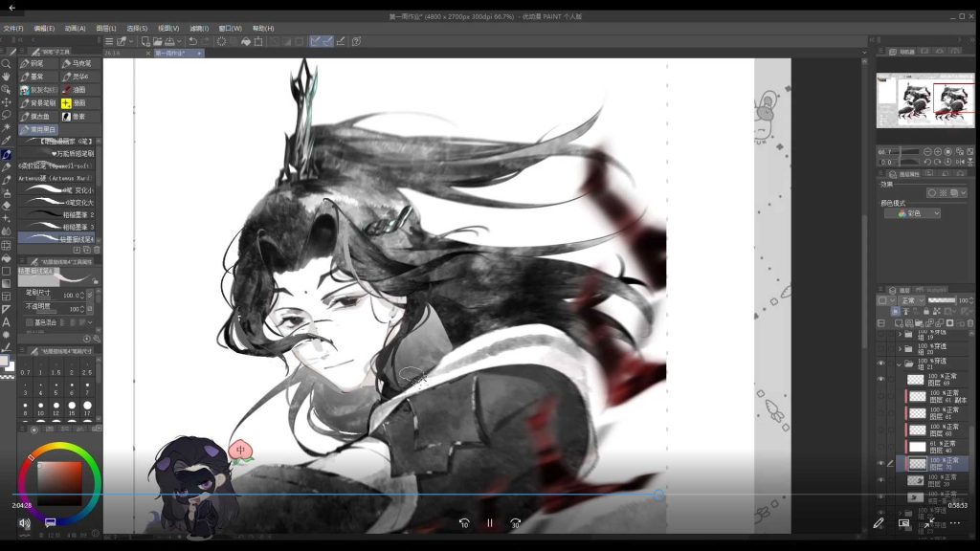Toggle visibility eye of layer 39
This screenshot has height=551, width=980.
click(881, 480)
